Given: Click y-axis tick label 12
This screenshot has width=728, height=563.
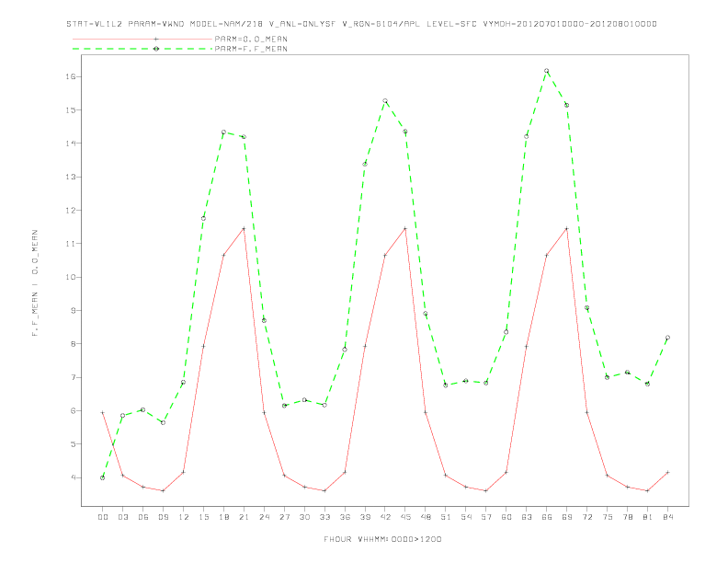Looking at the screenshot, I should click(x=71, y=211).
